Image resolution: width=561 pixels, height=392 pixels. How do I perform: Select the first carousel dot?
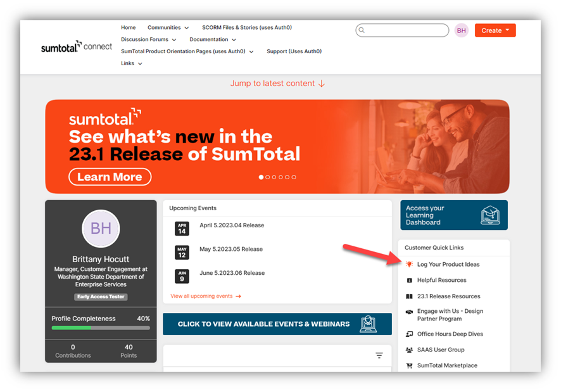(x=261, y=177)
